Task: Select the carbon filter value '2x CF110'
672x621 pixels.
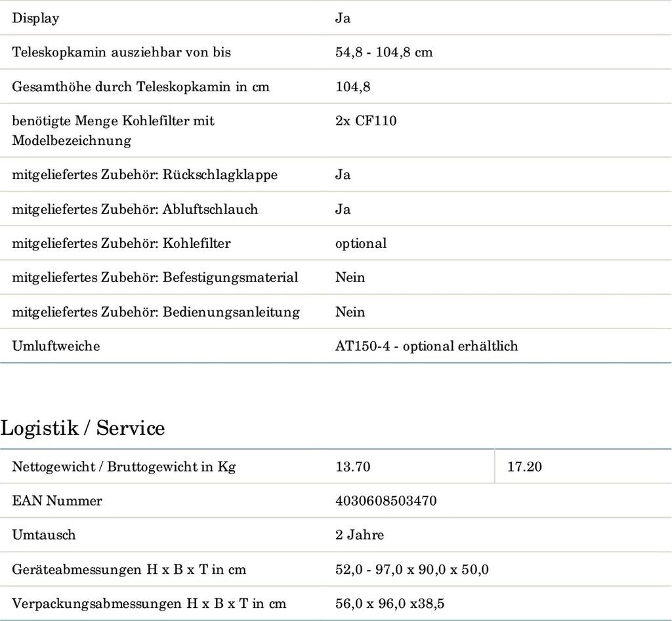Action: [x=366, y=121]
